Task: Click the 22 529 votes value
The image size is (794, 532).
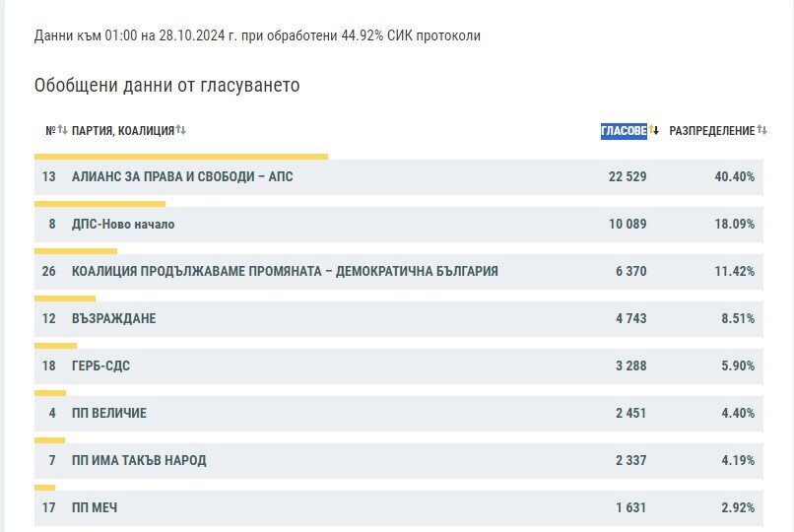Action: point(628,176)
